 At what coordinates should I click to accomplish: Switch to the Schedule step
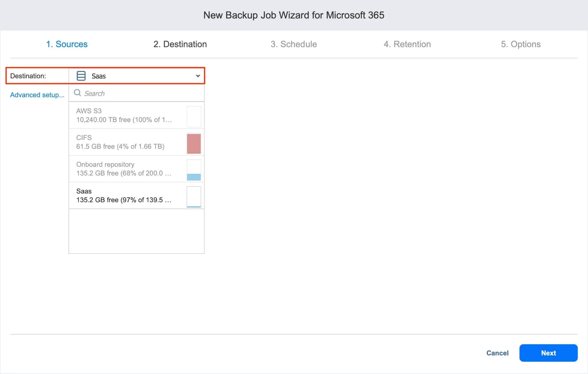point(293,44)
